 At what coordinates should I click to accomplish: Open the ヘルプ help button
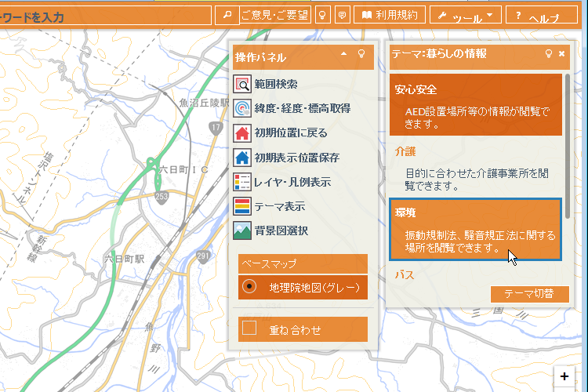pos(542,15)
